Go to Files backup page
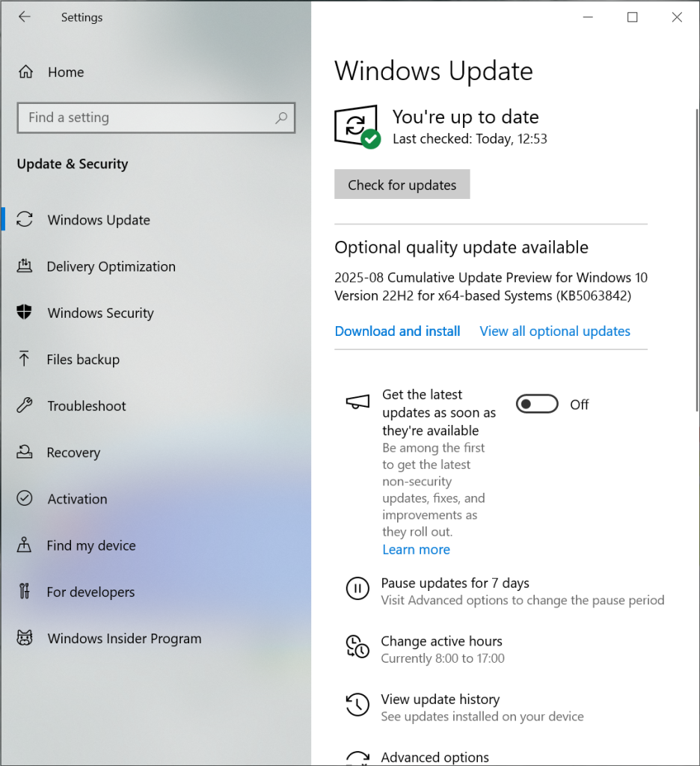The width and height of the screenshot is (700, 766). coord(156,359)
